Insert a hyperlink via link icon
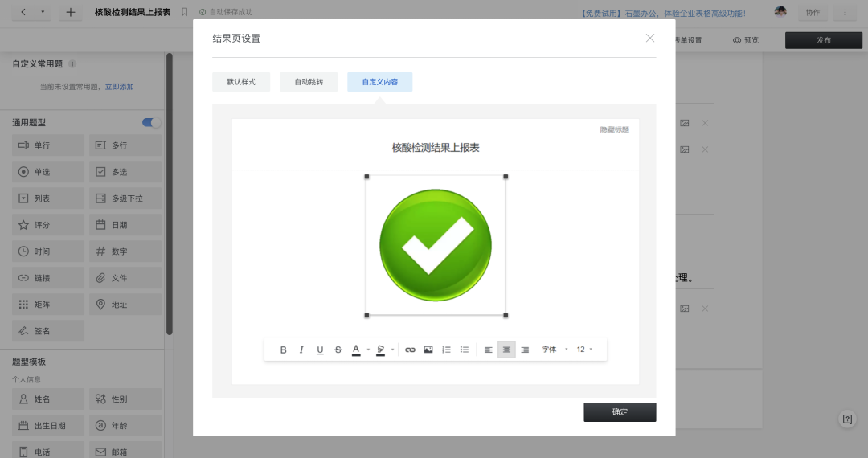The height and width of the screenshot is (458, 868). tap(410, 350)
